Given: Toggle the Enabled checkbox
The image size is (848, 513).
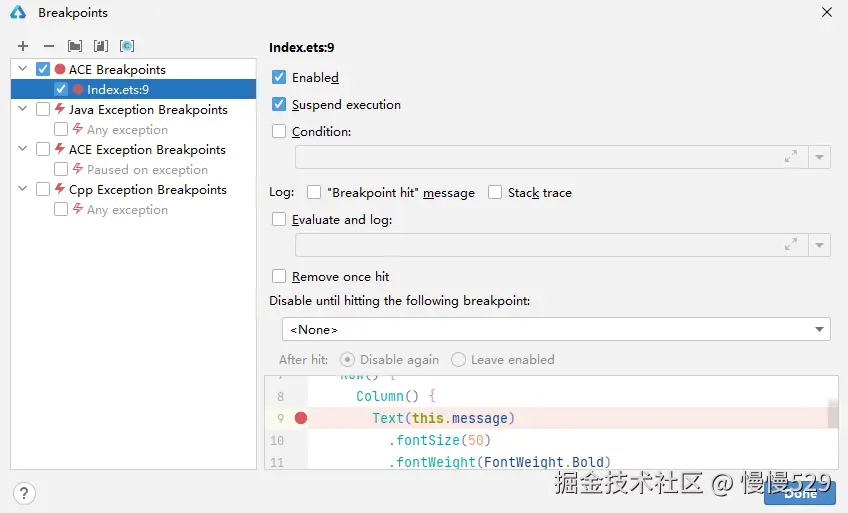Looking at the screenshot, I should (x=279, y=77).
